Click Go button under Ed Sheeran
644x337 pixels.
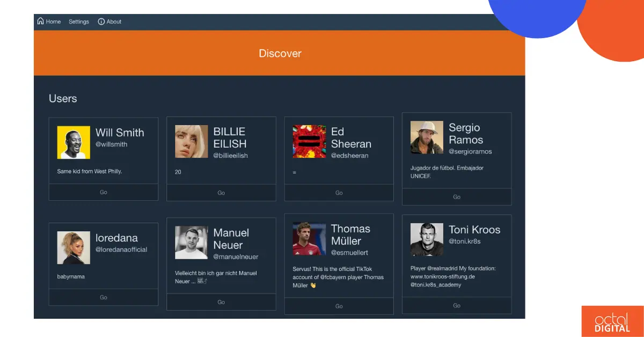[x=339, y=193]
